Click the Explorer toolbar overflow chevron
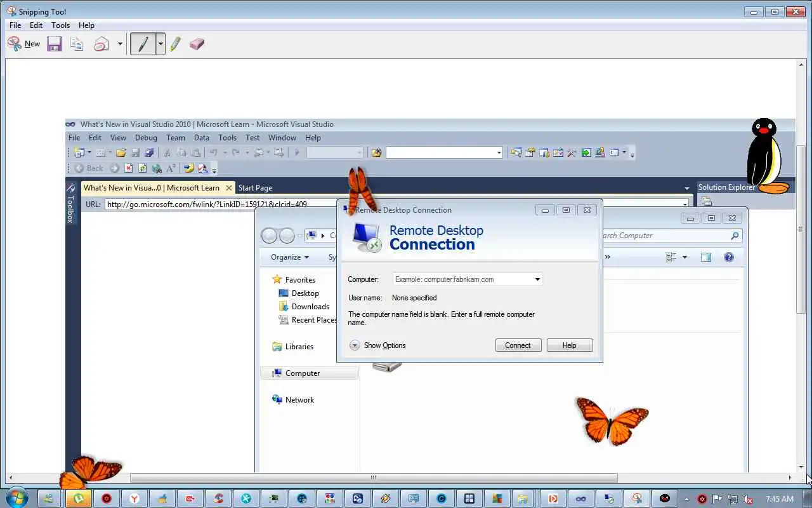Image resolution: width=812 pixels, height=508 pixels. [607, 257]
